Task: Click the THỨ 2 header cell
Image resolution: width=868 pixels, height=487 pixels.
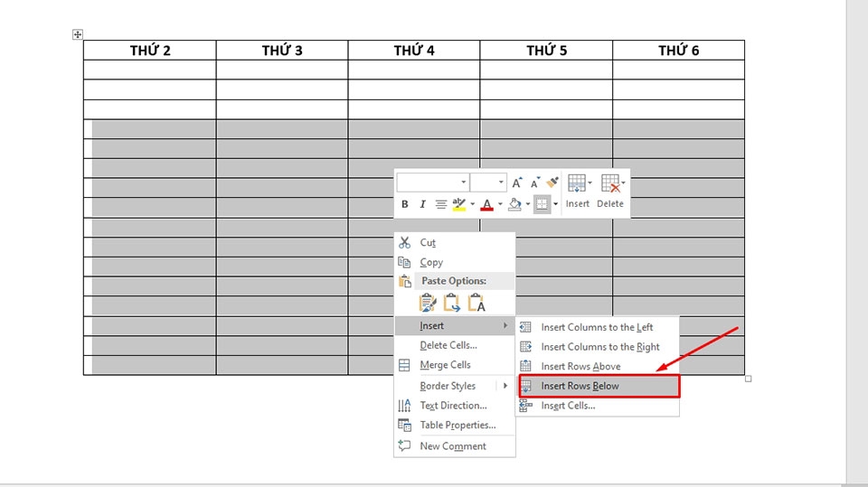Action: [150, 51]
